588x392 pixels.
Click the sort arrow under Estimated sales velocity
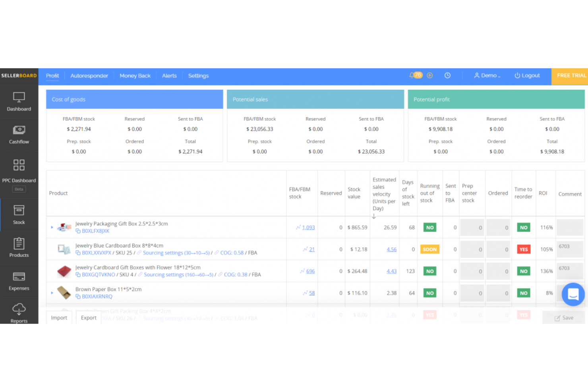pos(374,216)
